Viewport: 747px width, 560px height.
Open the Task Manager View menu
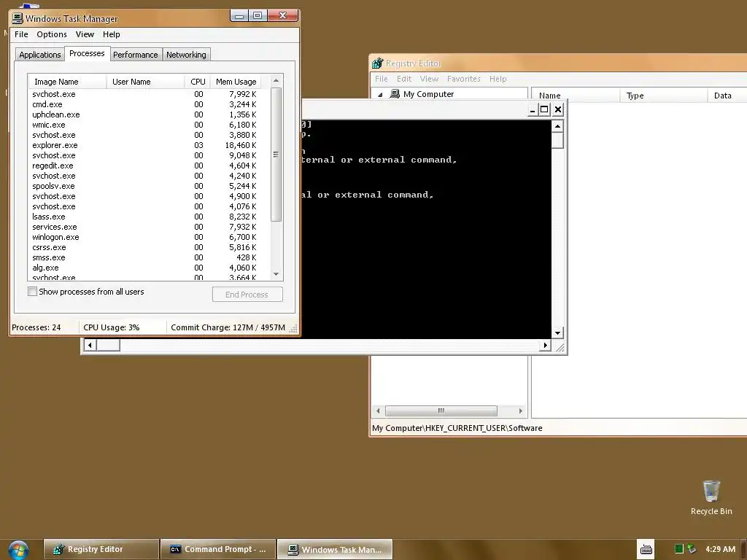tap(85, 34)
